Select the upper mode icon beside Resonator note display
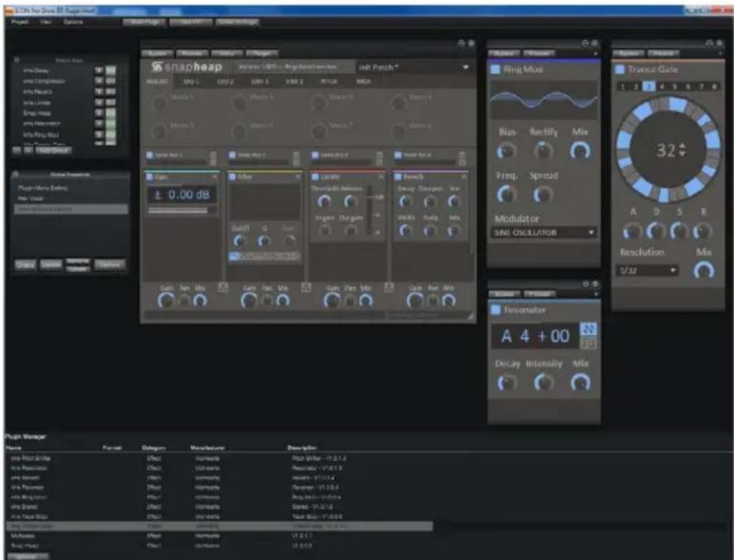 pos(588,328)
